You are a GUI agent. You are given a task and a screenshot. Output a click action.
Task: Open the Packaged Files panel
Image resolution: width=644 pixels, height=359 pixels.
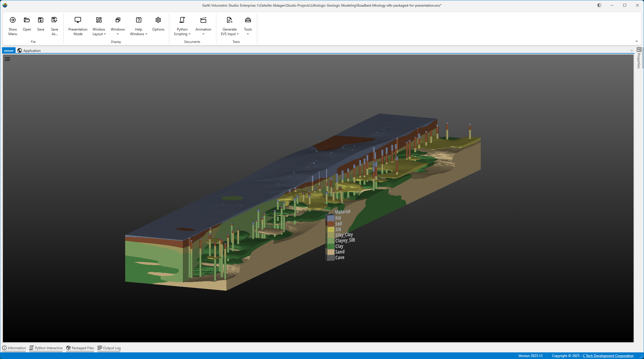tap(80, 348)
